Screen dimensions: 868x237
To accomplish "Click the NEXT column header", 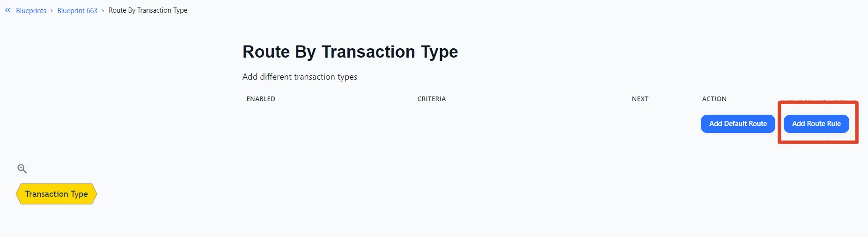I will coord(640,99).
